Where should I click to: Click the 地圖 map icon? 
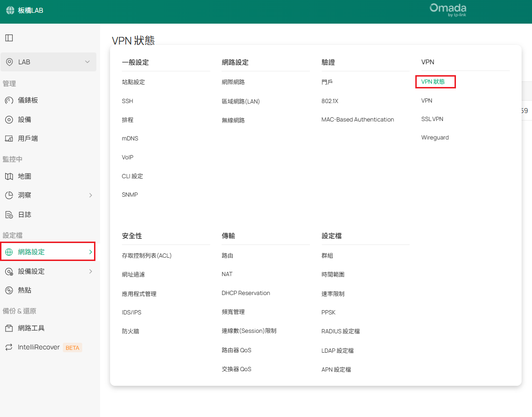click(9, 176)
